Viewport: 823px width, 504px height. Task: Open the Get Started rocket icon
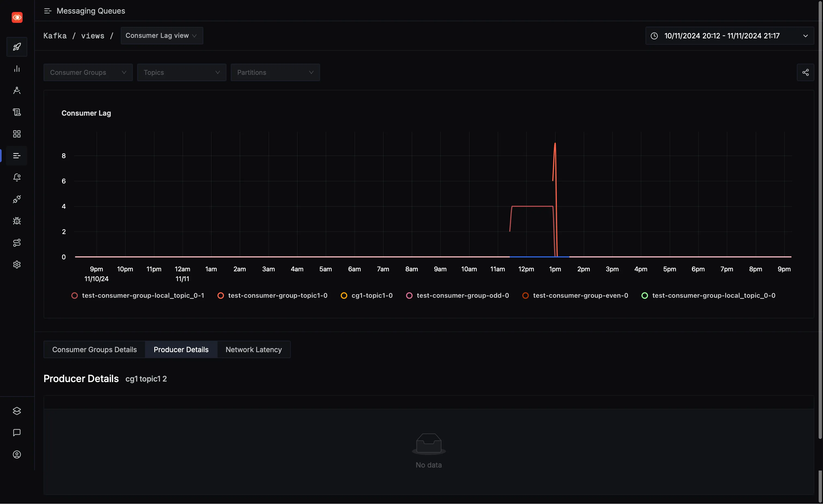[x=17, y=47]
